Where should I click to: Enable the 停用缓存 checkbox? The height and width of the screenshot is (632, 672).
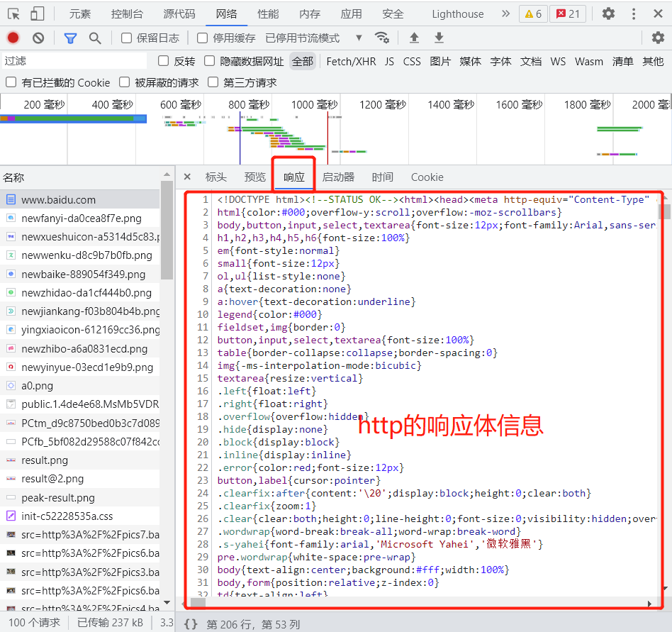pyautogui.click(x=202, y=38)
